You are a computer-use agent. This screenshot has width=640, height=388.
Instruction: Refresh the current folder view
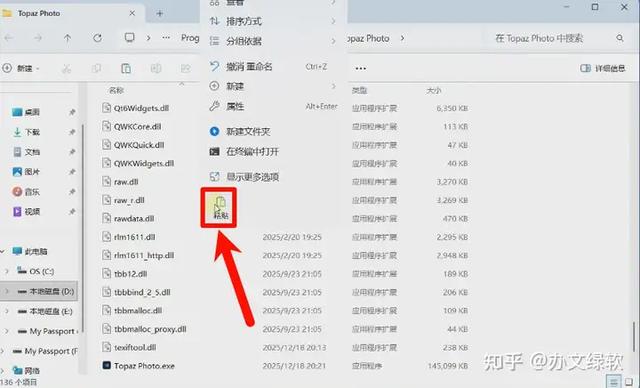(97, 38)
